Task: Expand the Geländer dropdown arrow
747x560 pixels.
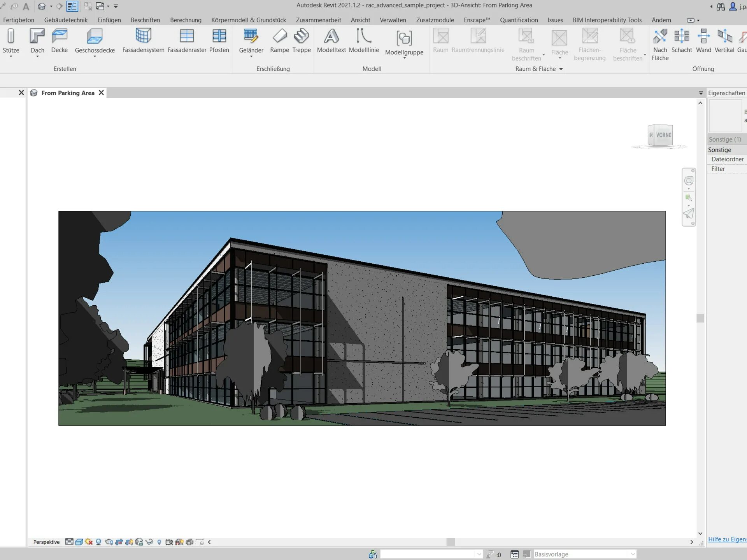Action: [251, 57]
